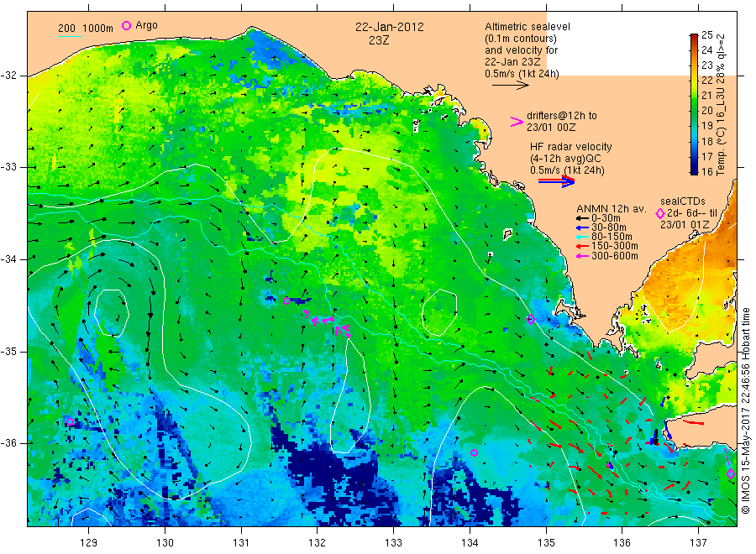Click the '-34' latitude axis label

pos(8,259)
